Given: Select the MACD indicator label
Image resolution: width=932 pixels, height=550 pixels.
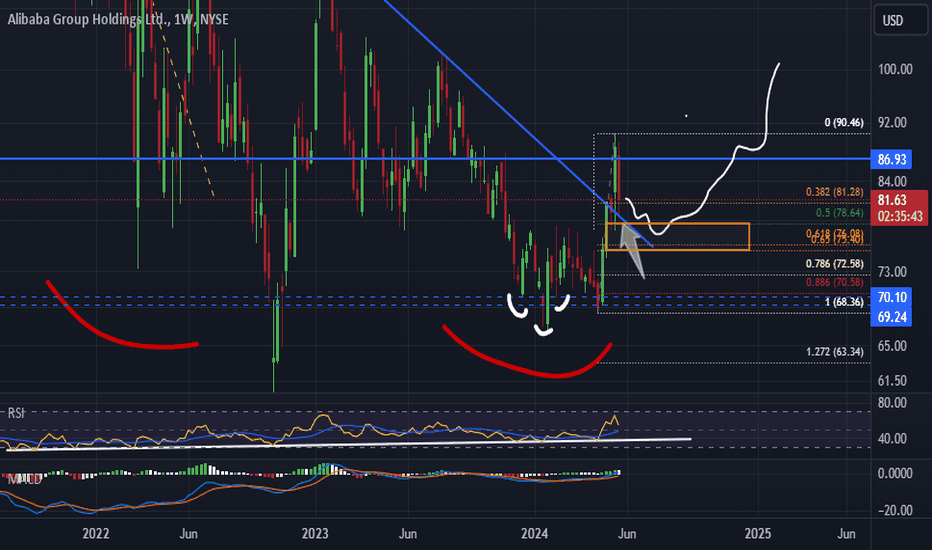Looking at the screenshot, I should click(23, 479).
